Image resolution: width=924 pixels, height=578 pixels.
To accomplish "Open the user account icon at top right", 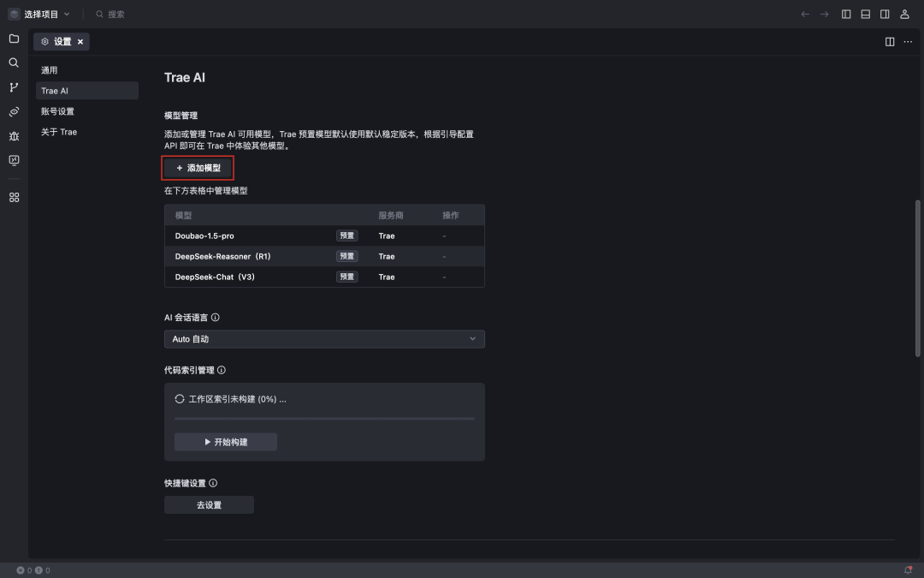I will click(904, 14).
